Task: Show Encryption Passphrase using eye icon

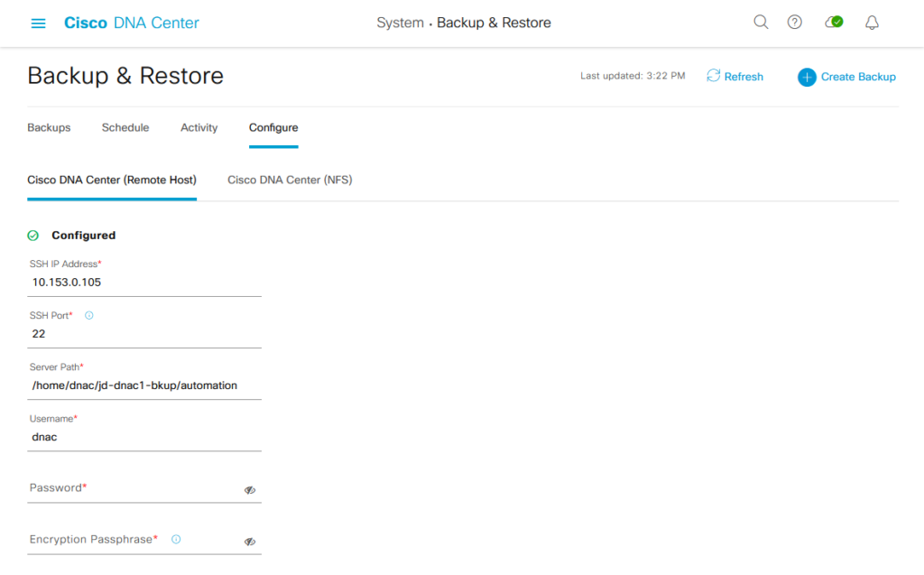Action: [250, 542]
